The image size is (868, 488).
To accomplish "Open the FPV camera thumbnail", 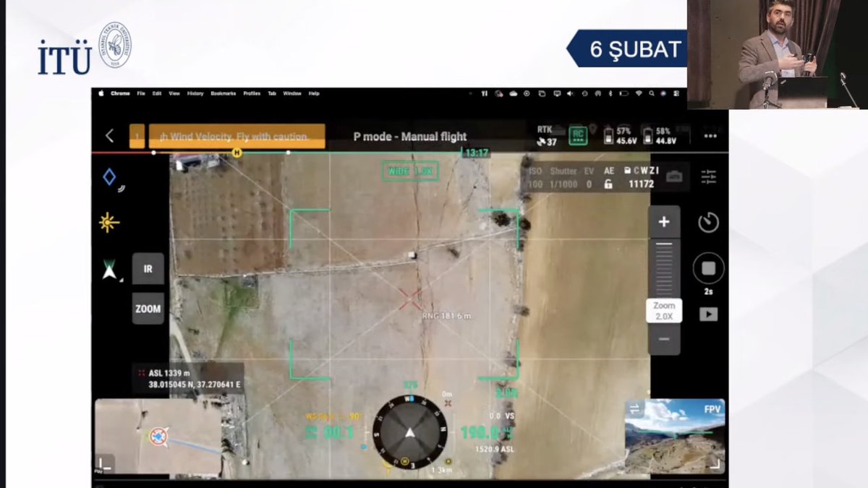I will tap(674, 436).
